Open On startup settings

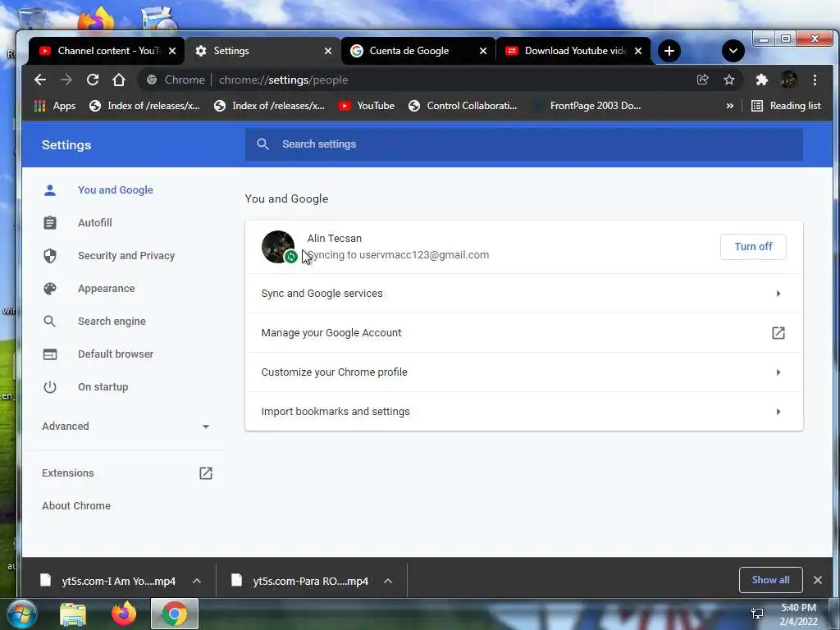click(x=103, y=387)
